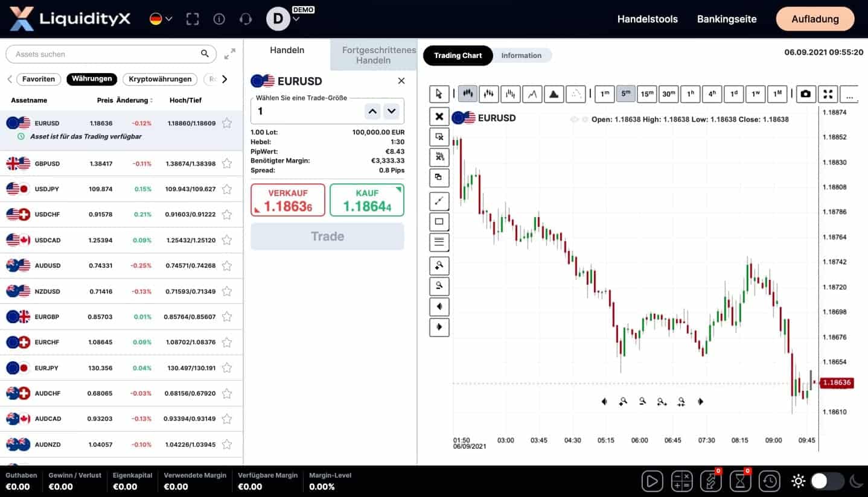Viewport: 868px width, 497px height.
Task: Open trade history clock icon
Action: (770, 481)
